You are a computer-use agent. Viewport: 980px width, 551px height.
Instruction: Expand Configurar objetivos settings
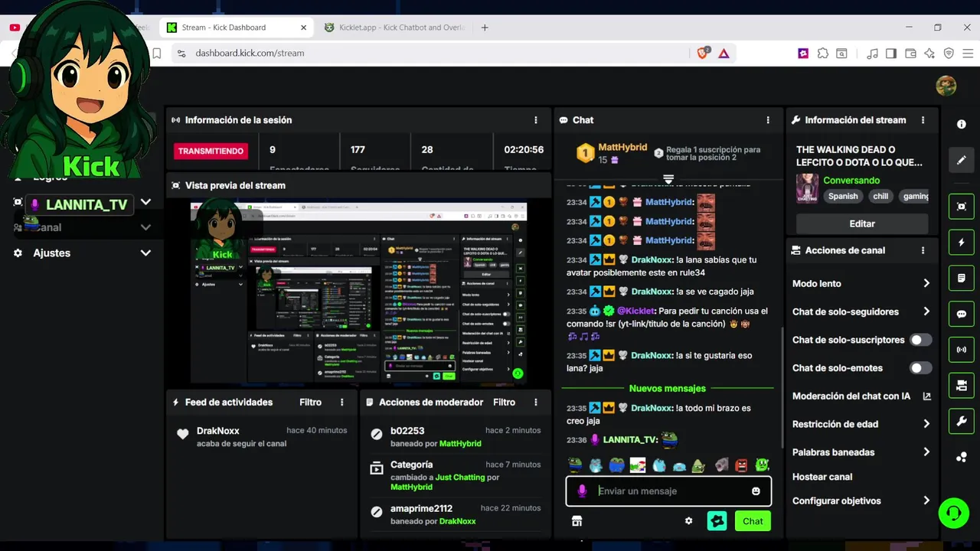click(x=926, y=500)
